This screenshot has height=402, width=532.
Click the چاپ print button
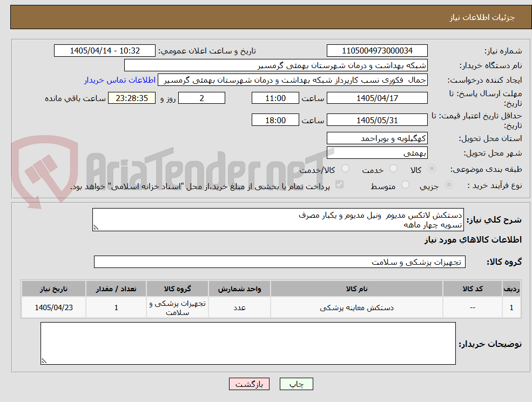click(296, 384)
